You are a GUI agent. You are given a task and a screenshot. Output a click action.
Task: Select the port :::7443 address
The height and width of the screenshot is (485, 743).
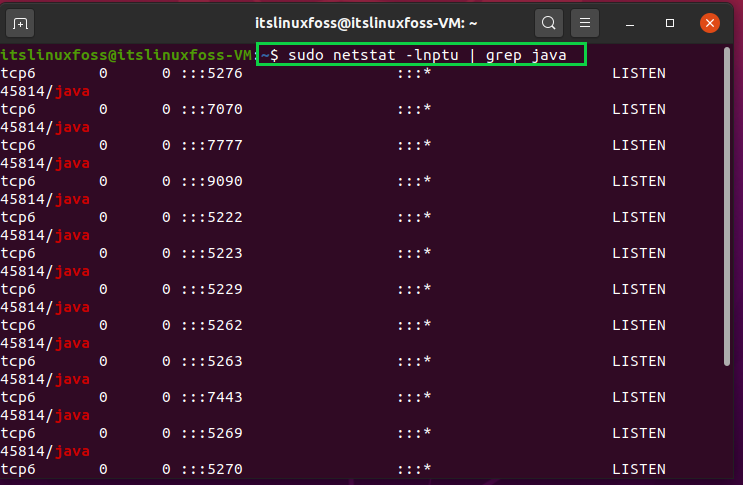tap(212, 397)
